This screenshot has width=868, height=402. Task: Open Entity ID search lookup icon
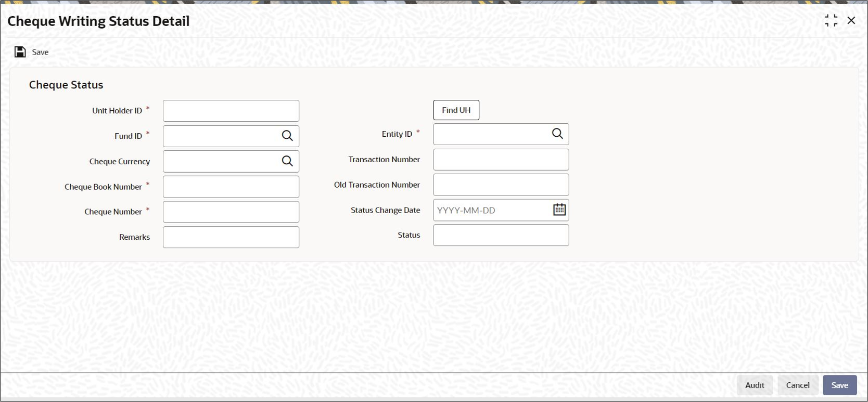coord(557,134)
